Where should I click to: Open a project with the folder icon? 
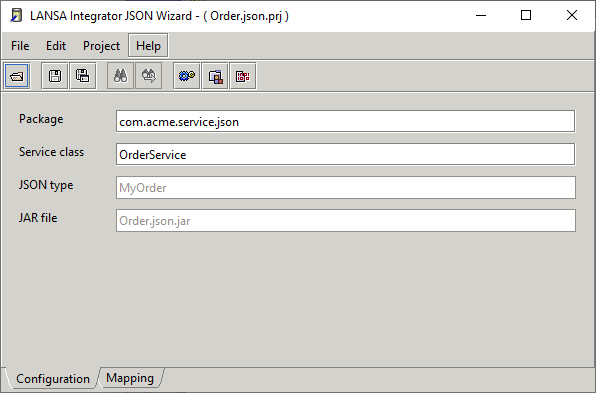pos(17,76)
